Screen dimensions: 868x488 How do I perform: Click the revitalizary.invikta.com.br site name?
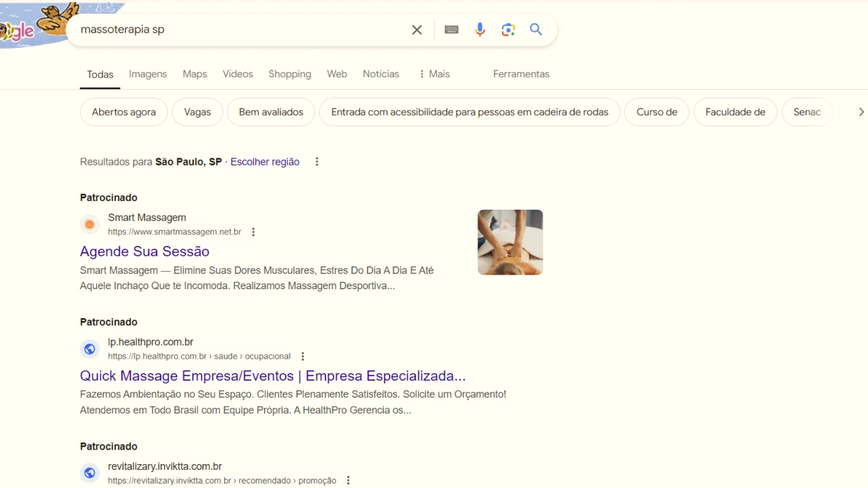(x=165, y=466)
